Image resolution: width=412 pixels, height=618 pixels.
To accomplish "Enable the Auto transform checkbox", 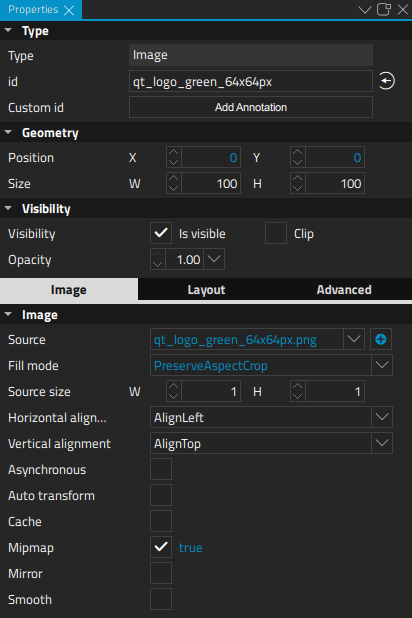I will (x=161, y=495).
